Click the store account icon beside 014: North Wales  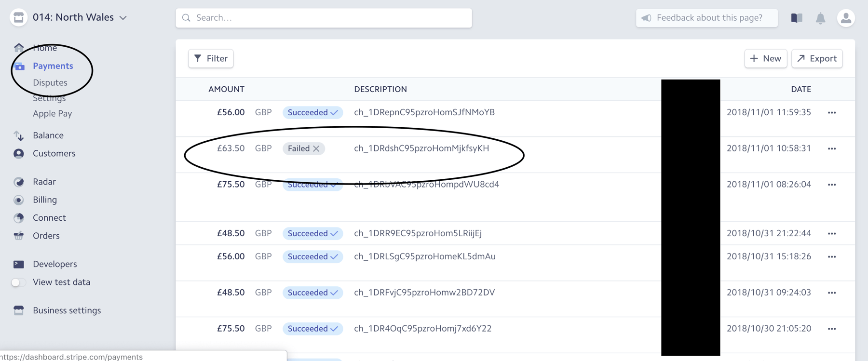18,17
